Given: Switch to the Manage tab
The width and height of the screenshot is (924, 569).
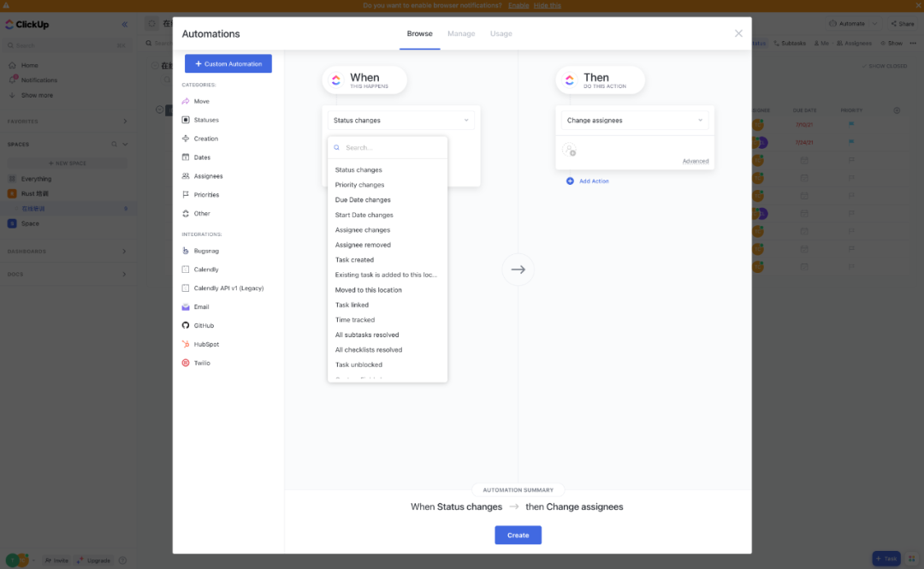Looking at the screenshot, I should point(461,34).
